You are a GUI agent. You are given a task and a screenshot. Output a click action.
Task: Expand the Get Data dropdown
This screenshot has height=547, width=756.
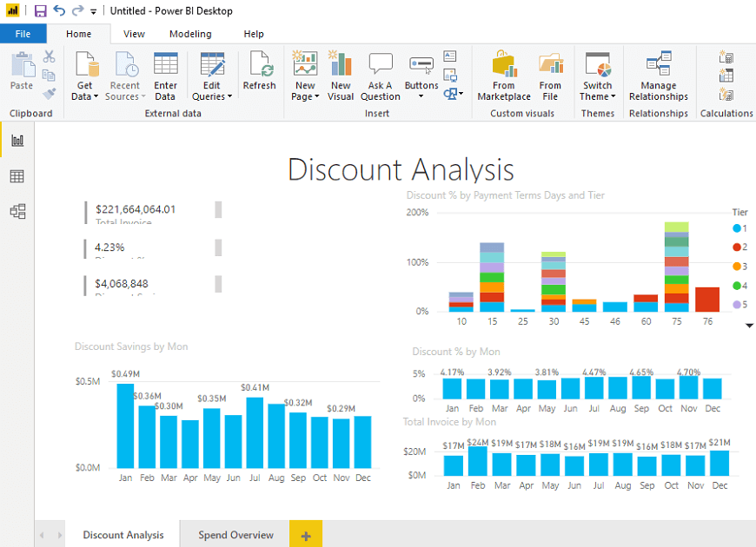click(85, 96)
